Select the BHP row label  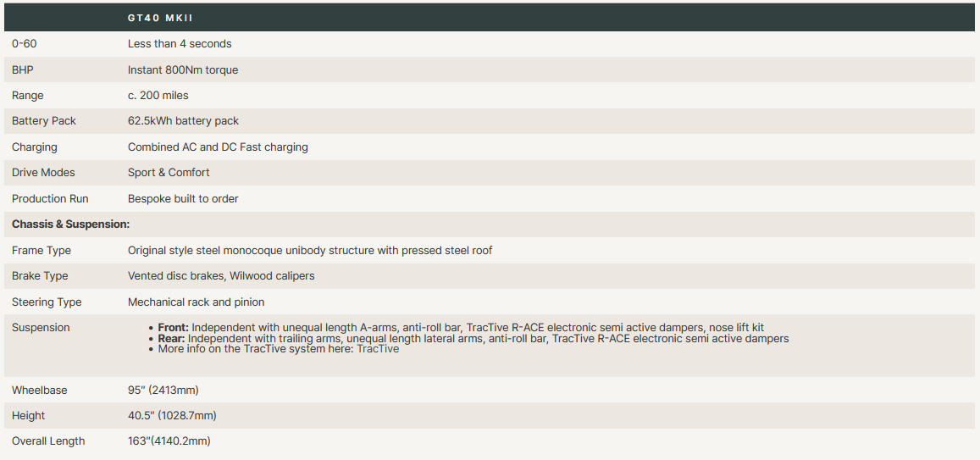coord(23,69)
